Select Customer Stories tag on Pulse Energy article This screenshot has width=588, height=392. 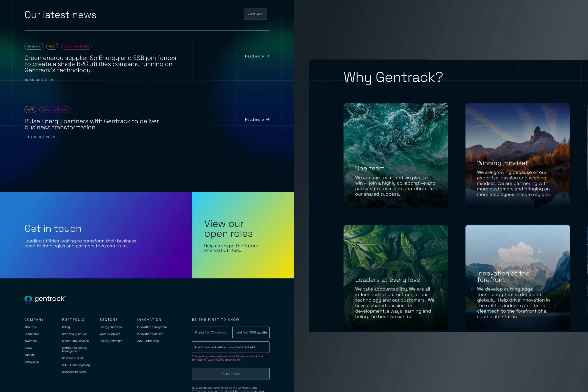click(54, 110)
